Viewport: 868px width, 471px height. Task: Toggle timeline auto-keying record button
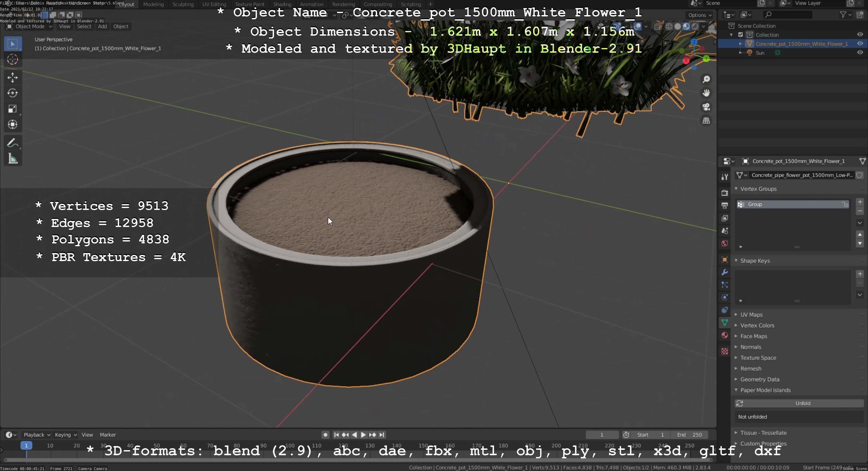coord(325,435)
